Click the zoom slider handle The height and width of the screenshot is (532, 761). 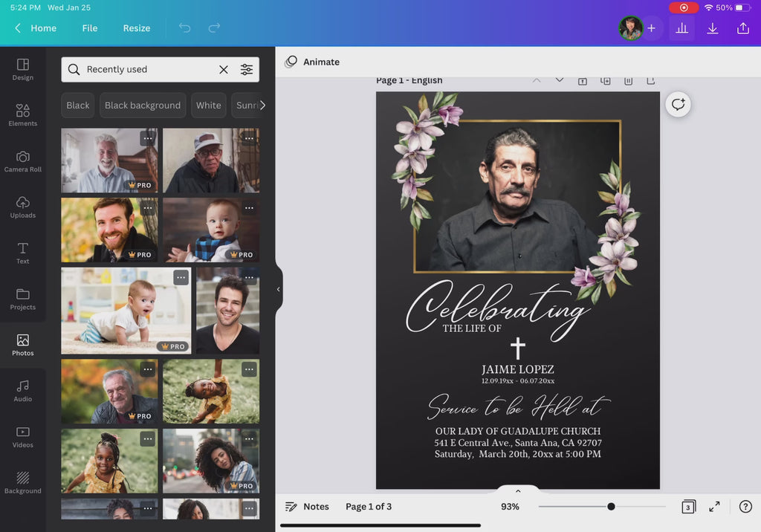click(611, 507)
